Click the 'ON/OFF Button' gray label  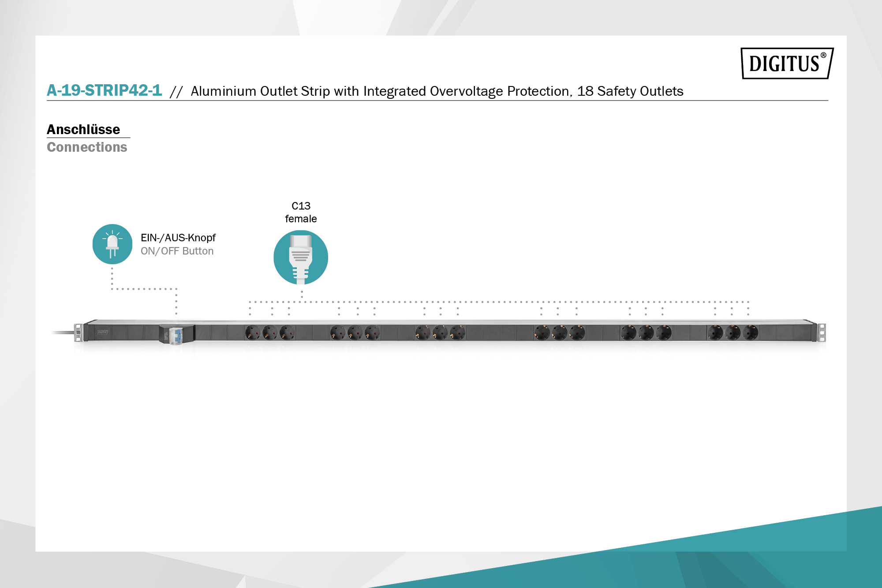tap(177, 251)
